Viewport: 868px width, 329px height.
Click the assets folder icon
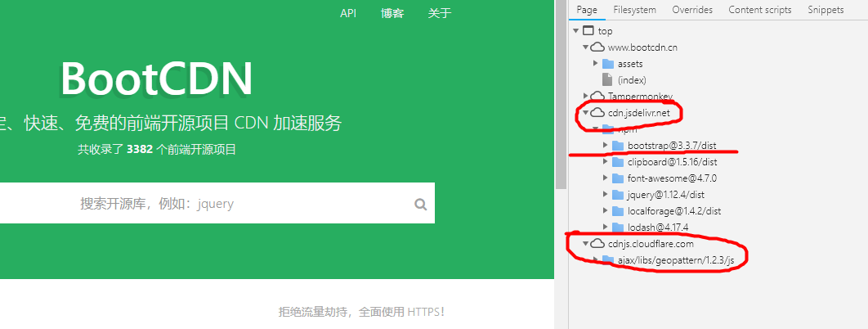click(x=608, y=64)
